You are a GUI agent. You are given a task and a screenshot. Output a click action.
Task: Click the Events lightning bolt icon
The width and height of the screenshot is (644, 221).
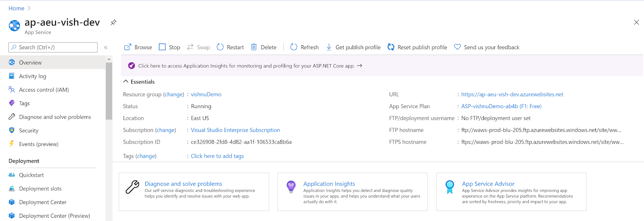[x=12, y=144]
